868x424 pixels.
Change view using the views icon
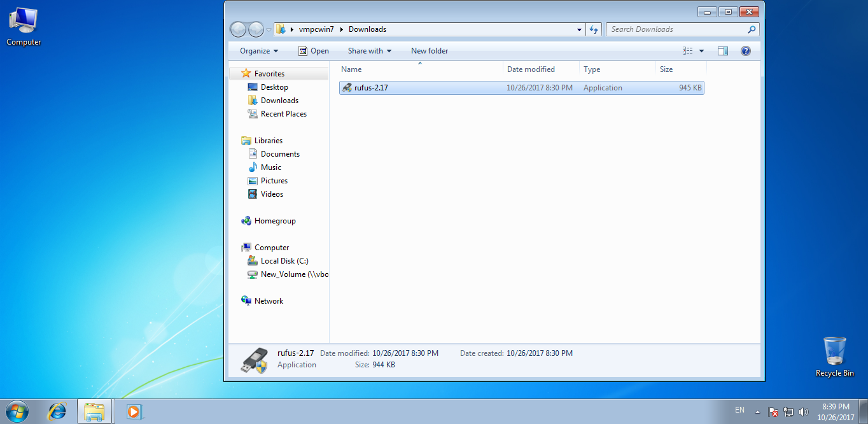687,51
